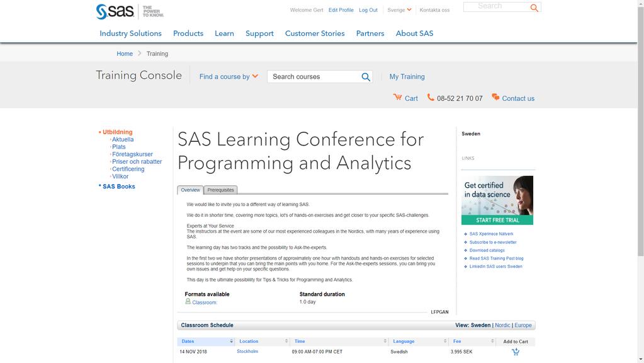Open SAS Xperience Nätverk link
644x363 pixels.
491,234
